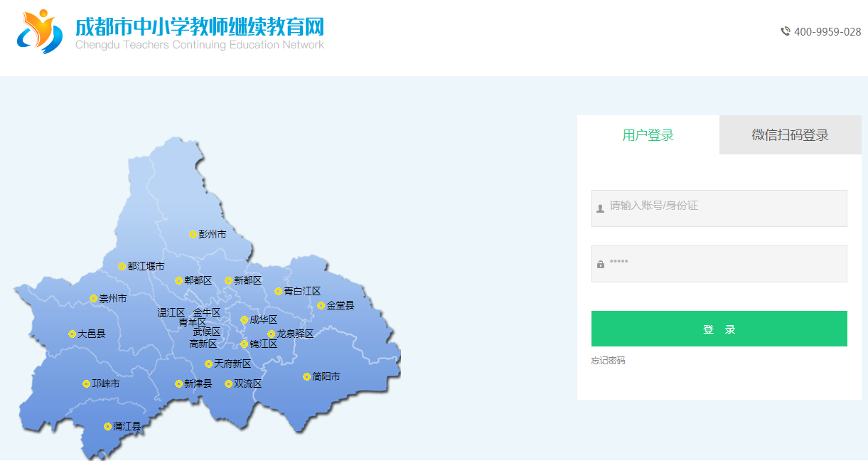This screenshot has height=461, width=868.
Task: Select the 蒲江县 map marker
Action: point(107,426)
